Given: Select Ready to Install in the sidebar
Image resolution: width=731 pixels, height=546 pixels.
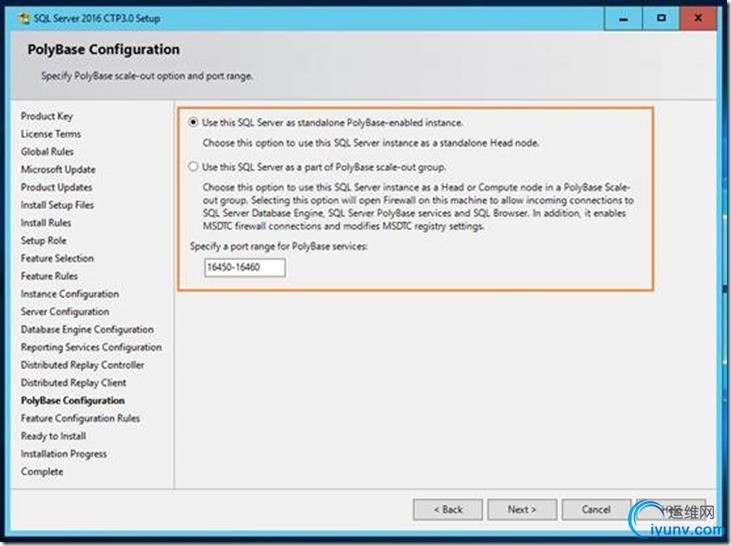Looking at the screenshot, I should (53, 436).
